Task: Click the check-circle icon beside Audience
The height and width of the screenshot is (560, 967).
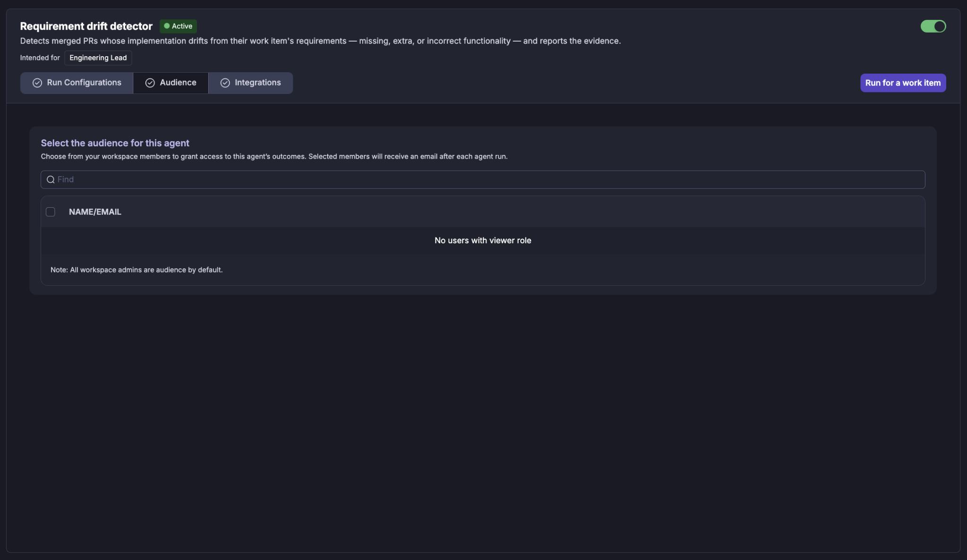Action: tap(150, 83)
